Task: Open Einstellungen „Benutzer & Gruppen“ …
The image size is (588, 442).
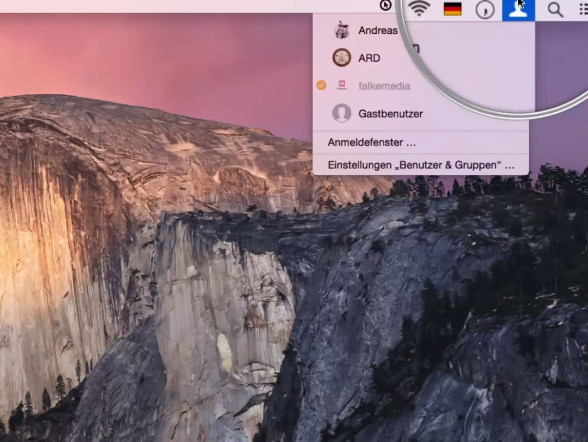Action: pos(420,165)
